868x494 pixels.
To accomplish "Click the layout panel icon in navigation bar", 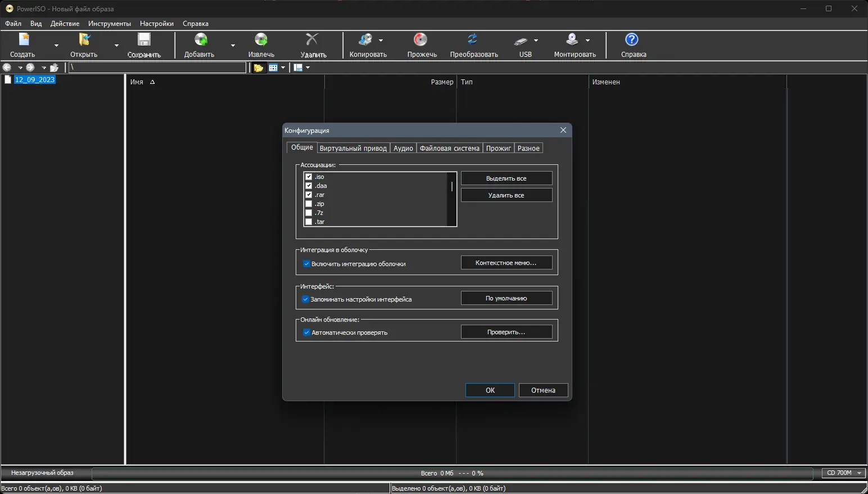I will point(299,68).
